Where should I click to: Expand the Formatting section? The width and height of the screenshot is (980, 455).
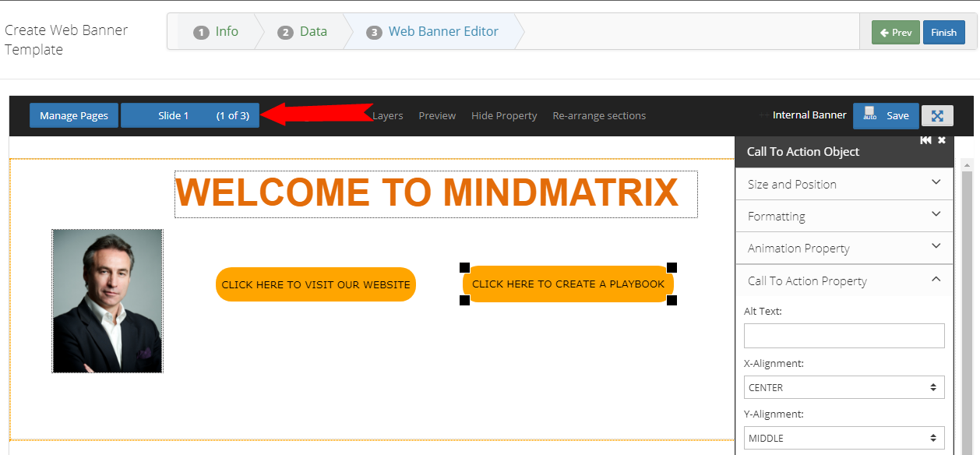click(x=844, y=216)
